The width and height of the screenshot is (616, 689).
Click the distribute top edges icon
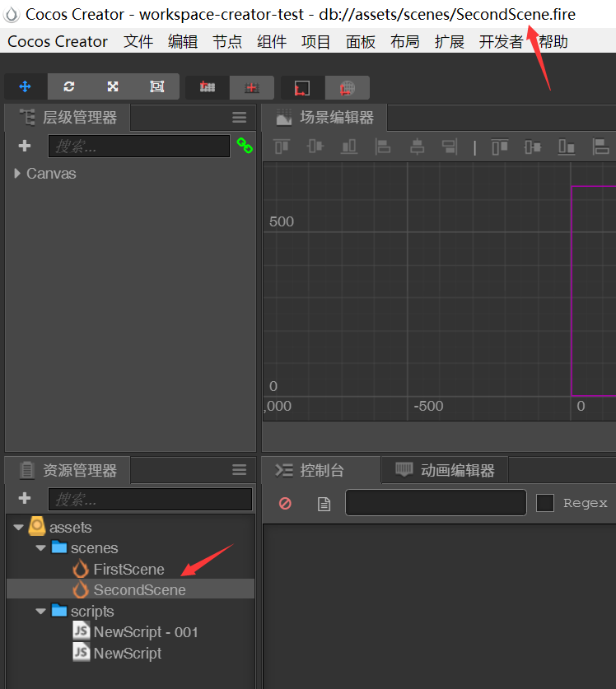(x=500, y=147)
